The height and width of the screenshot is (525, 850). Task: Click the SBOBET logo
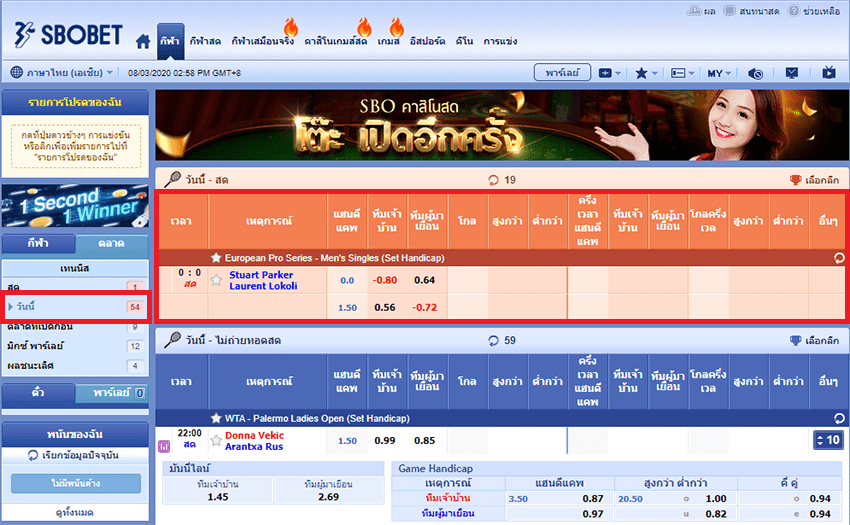tap(68, 35)
